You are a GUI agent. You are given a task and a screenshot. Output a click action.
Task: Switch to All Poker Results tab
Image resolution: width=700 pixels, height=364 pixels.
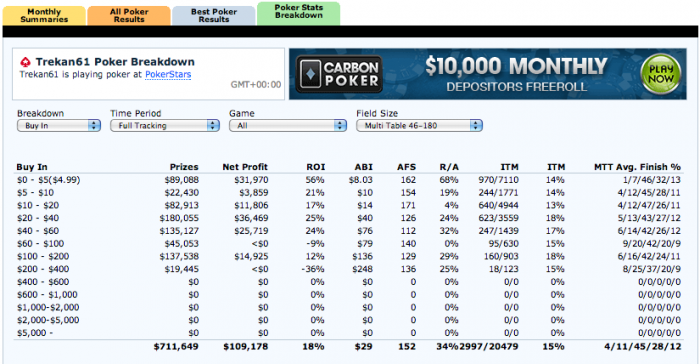(129, 16)
